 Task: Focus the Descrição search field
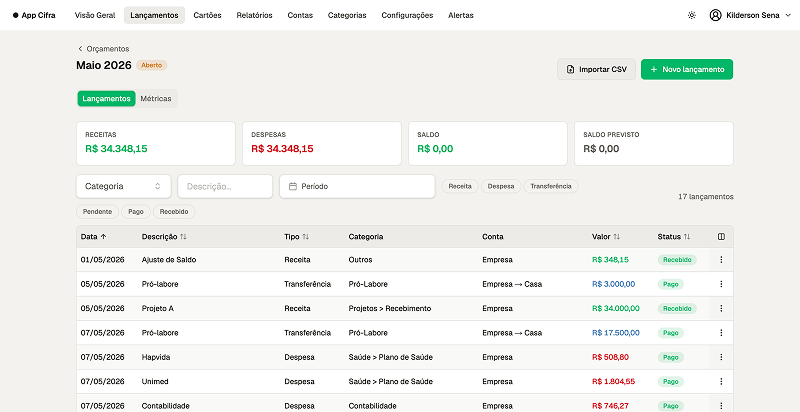coord(225,186)
